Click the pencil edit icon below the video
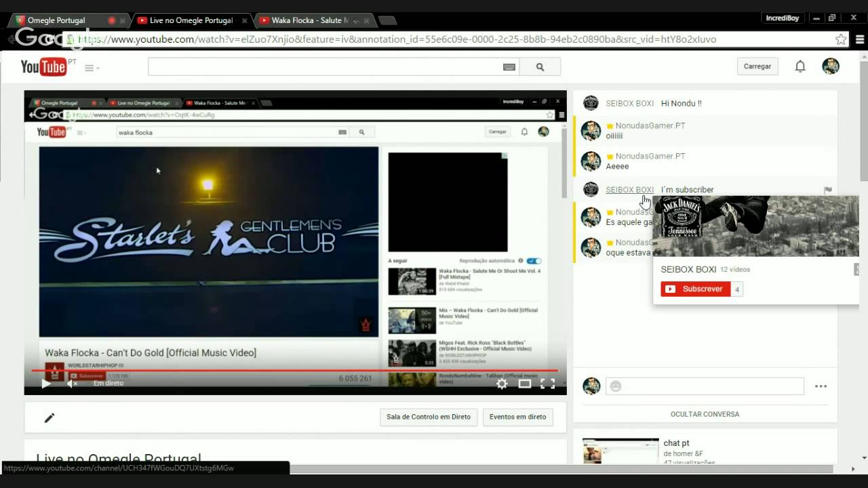 click(x=49, y=418)
